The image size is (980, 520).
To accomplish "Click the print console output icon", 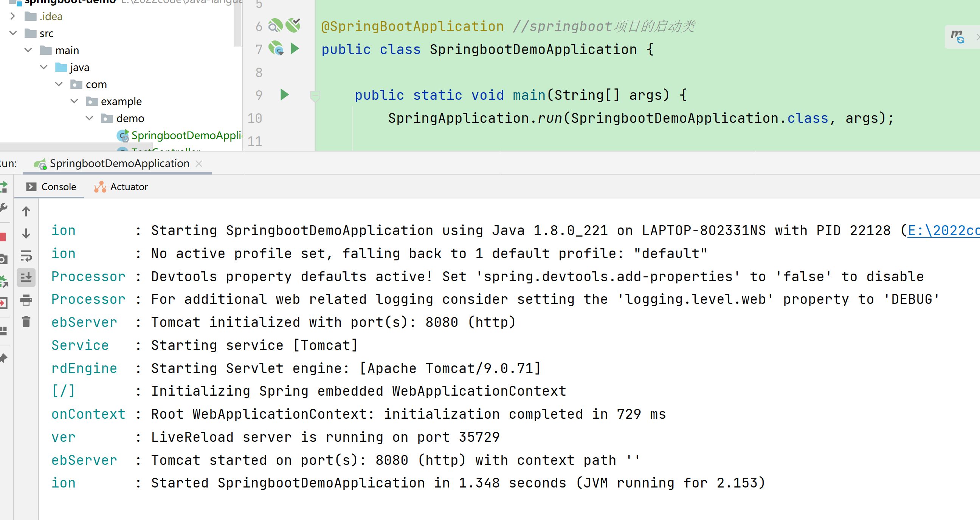I will (x=26, y=300).
